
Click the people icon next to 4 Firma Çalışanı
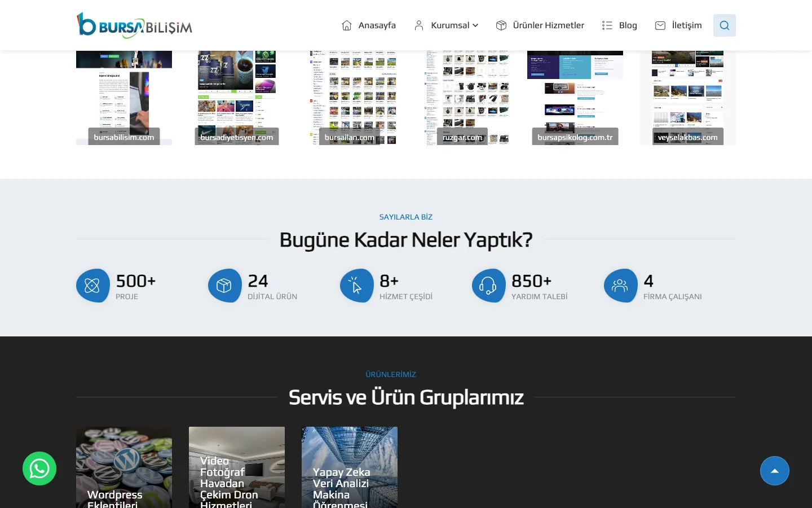(621, 286)
